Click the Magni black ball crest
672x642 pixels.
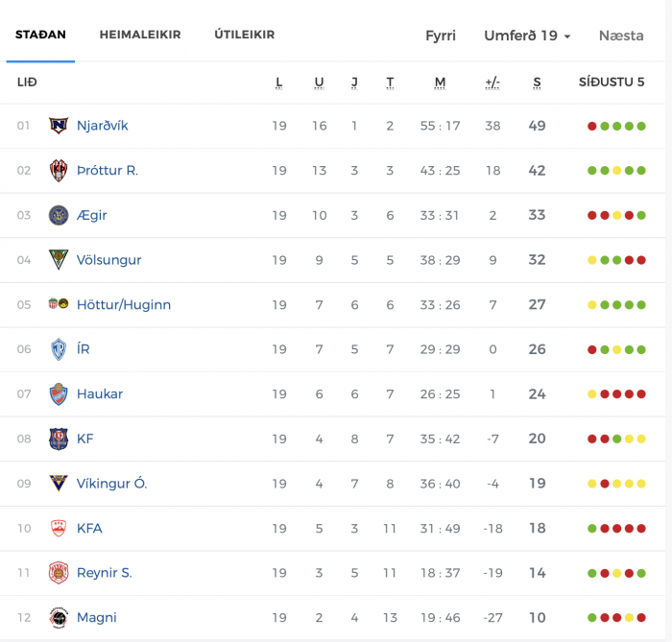click(59, 617)
